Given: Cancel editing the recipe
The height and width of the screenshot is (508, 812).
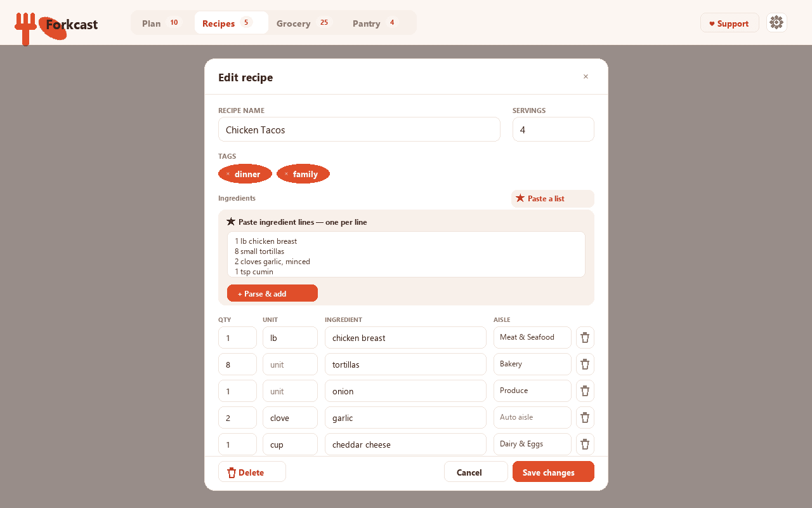Looking at the screenshot, I should point(476,472).
